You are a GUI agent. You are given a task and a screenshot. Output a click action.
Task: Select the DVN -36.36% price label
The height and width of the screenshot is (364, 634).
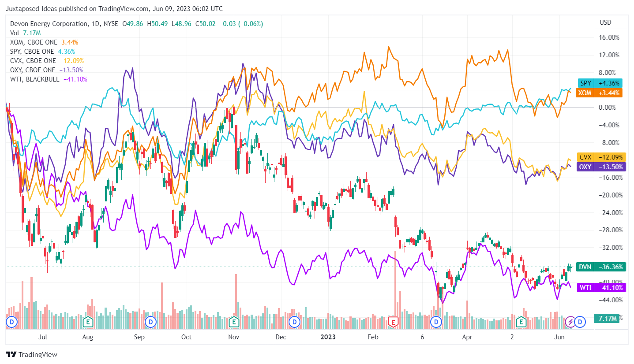pos(602,267)
